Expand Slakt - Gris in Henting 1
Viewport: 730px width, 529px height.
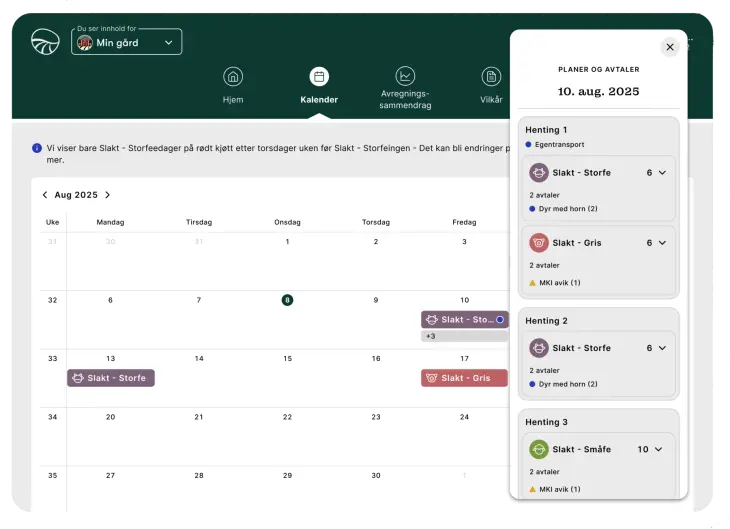[x=661, y=243]
